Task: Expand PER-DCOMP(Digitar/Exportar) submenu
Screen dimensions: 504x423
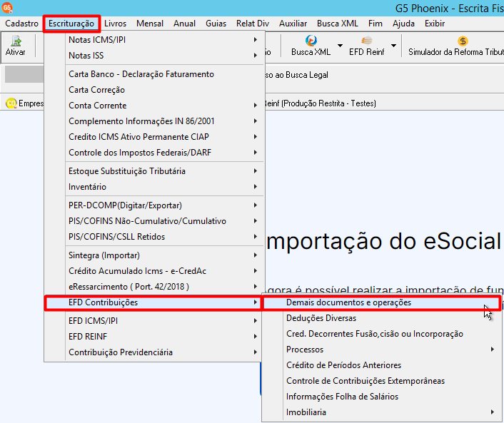Action: 154,205
